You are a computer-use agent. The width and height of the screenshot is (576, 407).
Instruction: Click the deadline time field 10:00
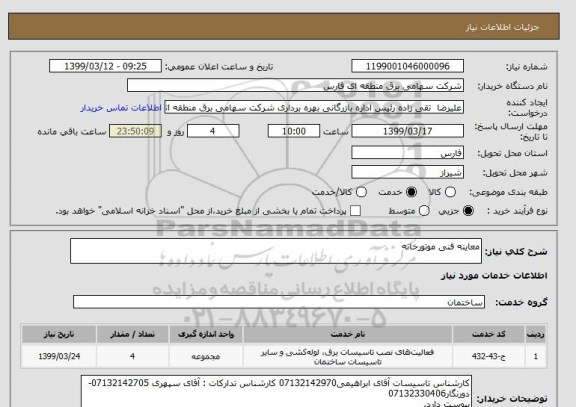294,131
